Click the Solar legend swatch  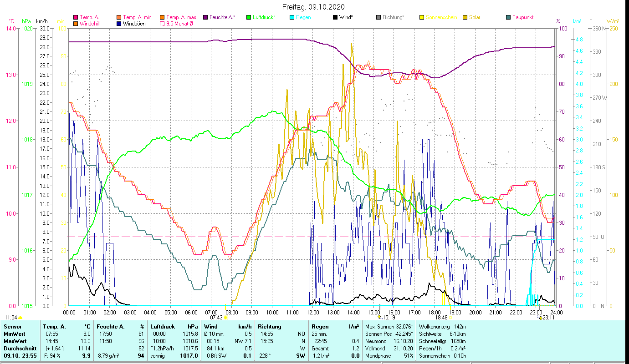tap(465, 17)
